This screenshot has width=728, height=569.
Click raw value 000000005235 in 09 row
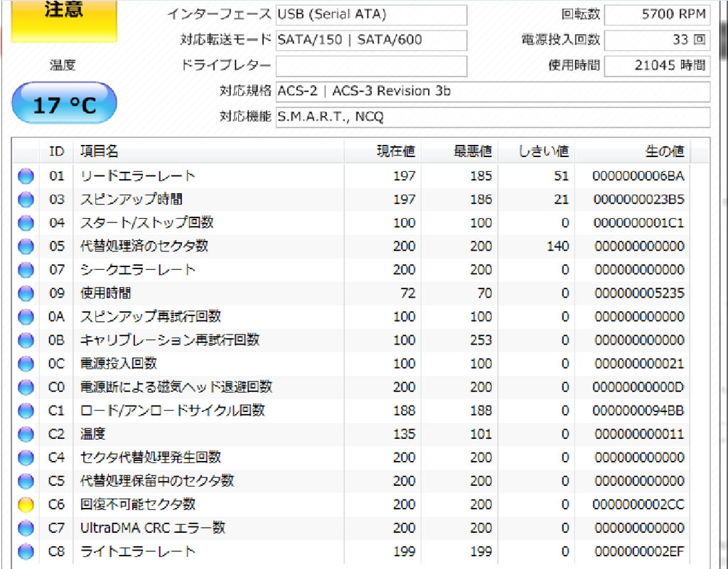click(x=639, y=293)
